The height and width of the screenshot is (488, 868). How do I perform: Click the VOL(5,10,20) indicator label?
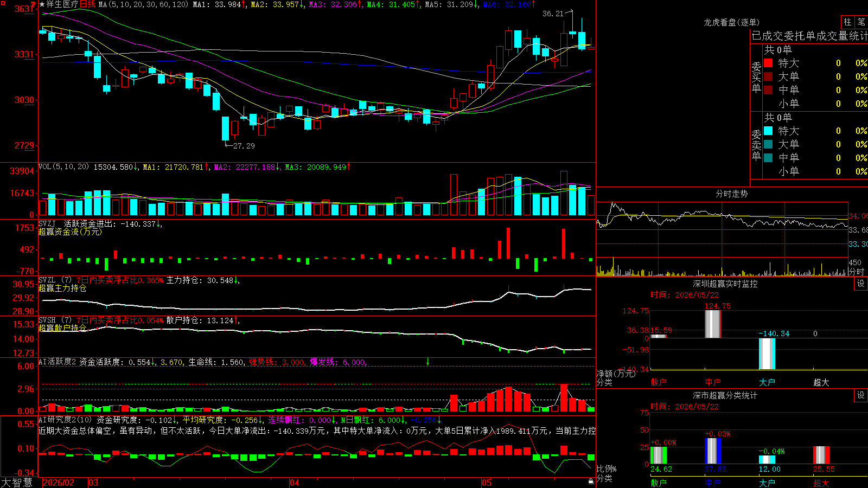click(63, 167)
